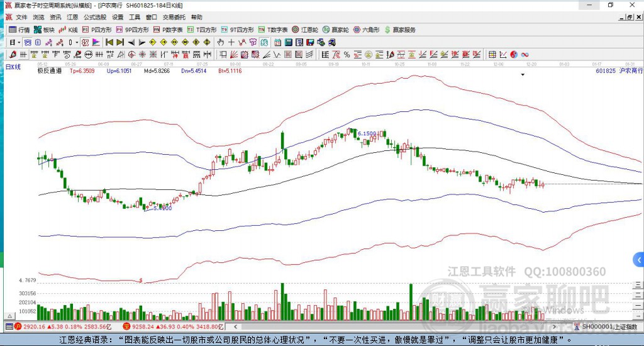Open the 江恩 menu

72,17
